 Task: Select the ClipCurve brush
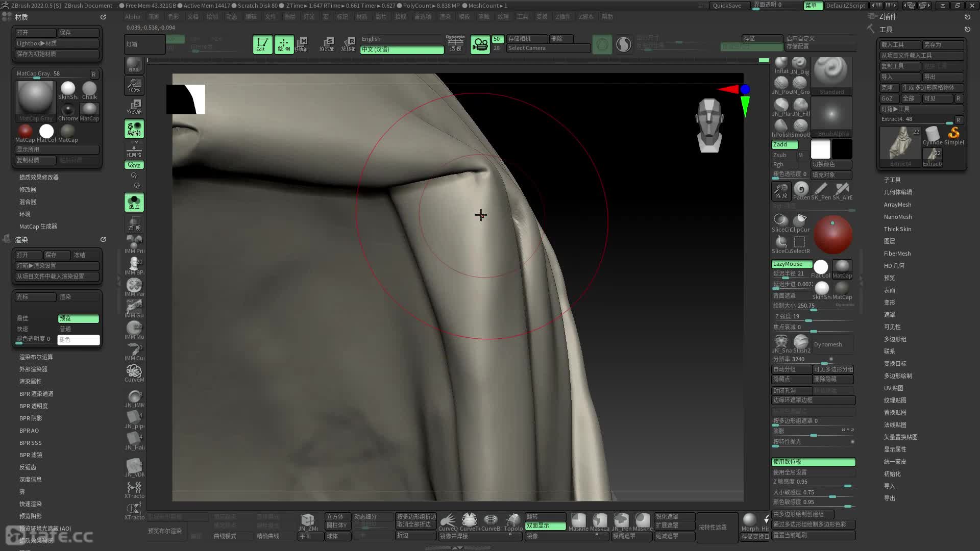pos(800,223)
